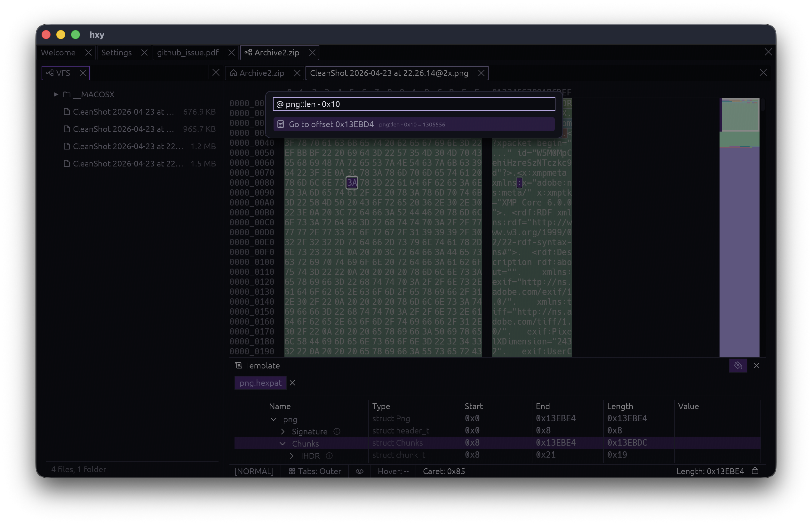
Task: Close the inner Archive2.zip tab
Action: [x=297, y=73]
